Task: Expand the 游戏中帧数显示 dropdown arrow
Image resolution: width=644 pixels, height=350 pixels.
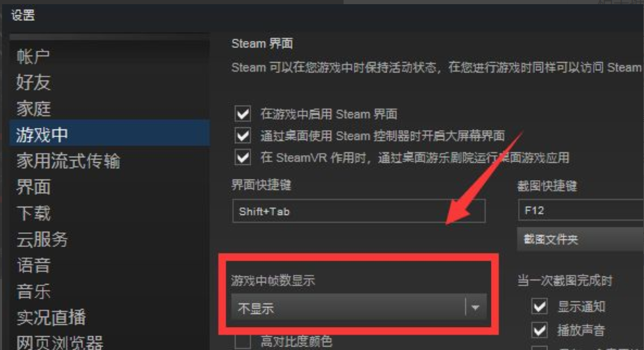Action: coord(476,308)
